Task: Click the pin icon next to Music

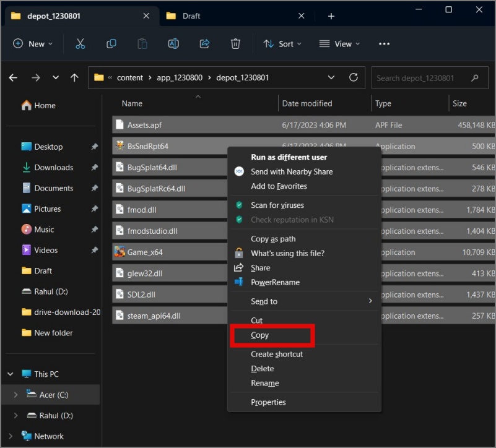Action: [94, 229]
